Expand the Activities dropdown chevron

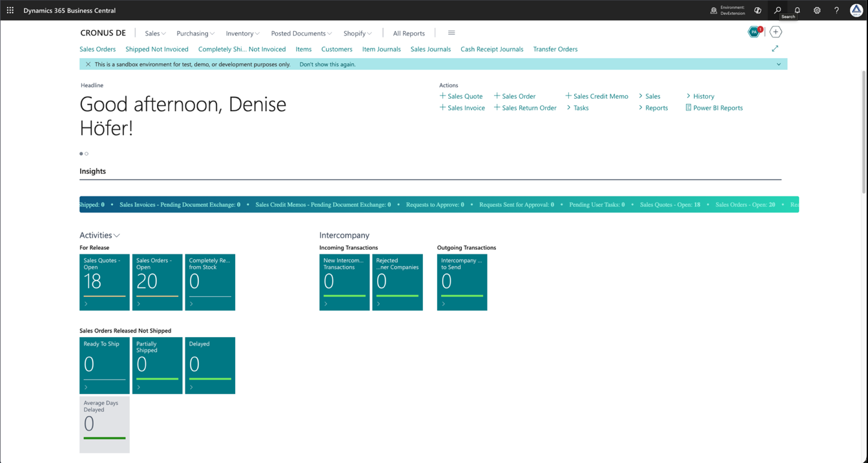(x=117, y=236)
